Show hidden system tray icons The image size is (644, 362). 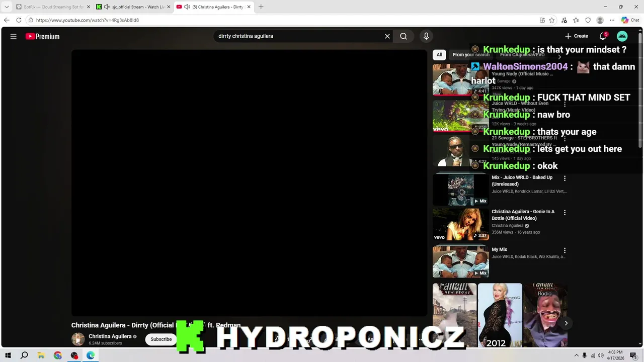point(576,355)
